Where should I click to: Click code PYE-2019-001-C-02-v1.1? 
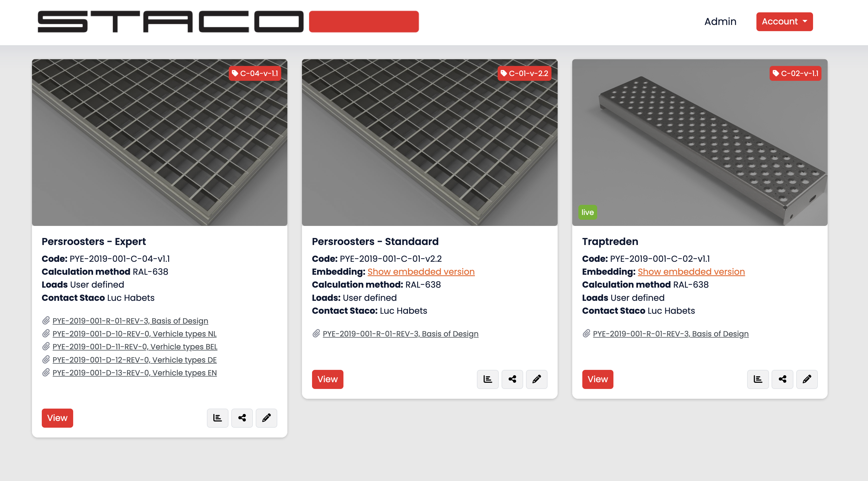(660, 259)
